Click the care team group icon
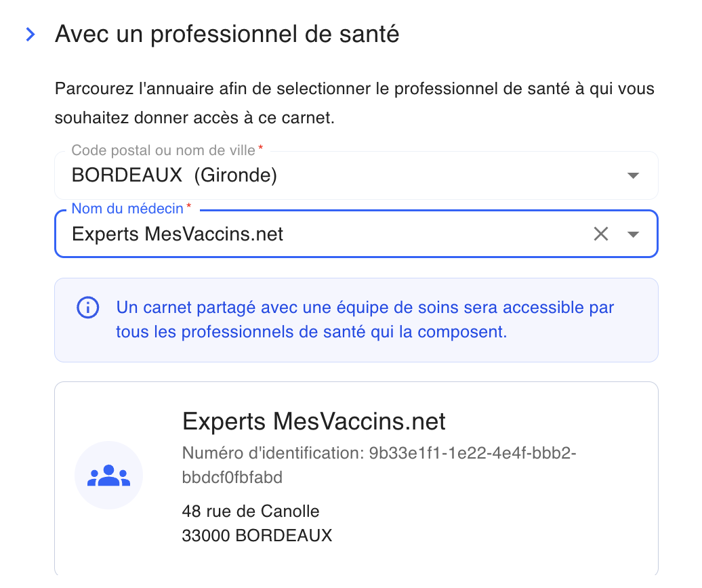The width and height of the screenshot is (702, 588). [109, 476]
